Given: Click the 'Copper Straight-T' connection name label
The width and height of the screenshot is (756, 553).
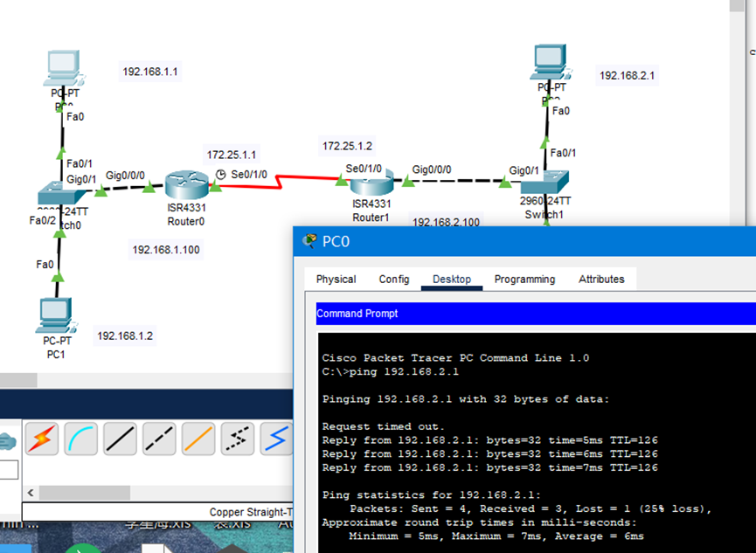Looking at the screenshot, I should (x=251, y=512).
